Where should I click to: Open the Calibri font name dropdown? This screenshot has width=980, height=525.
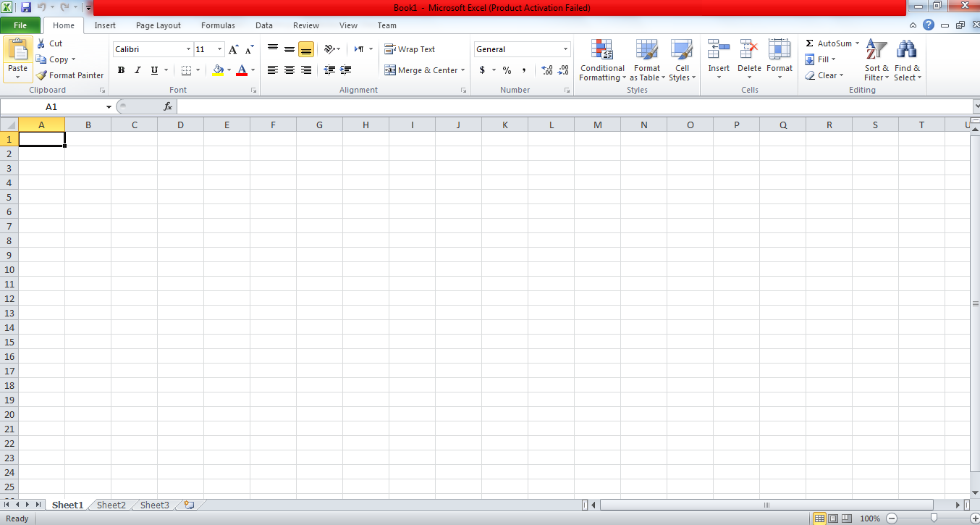click(x=188, y=49)
